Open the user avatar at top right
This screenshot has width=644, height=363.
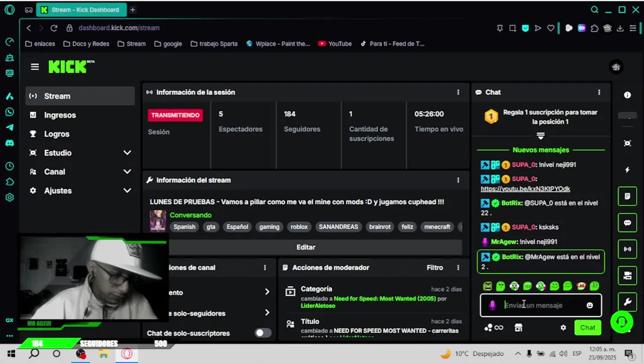click(x=616, y=67)
